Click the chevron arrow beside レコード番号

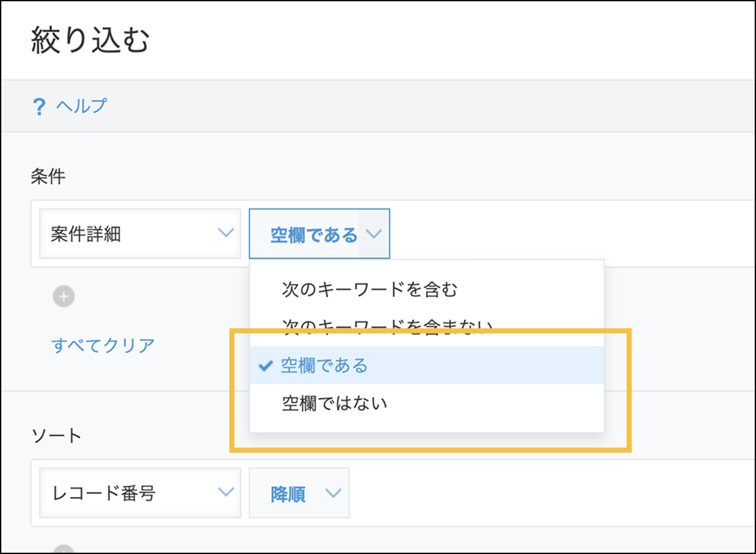[x=226, y=492]
